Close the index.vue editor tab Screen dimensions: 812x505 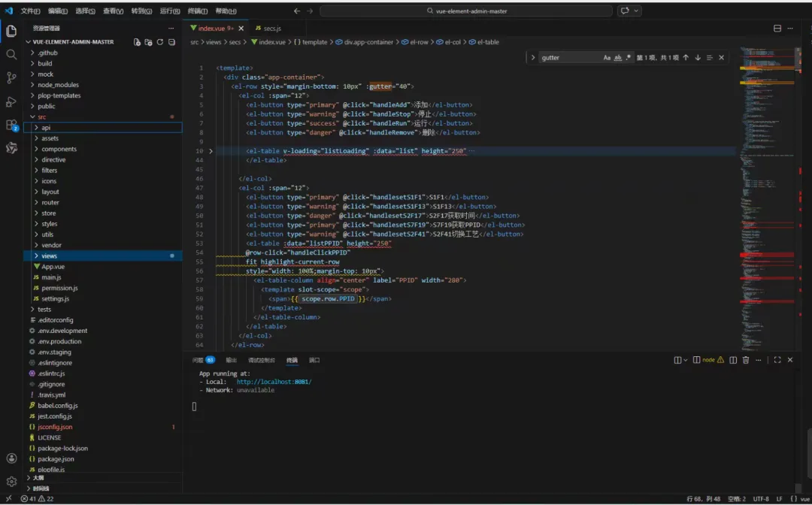tap(241, 29)
